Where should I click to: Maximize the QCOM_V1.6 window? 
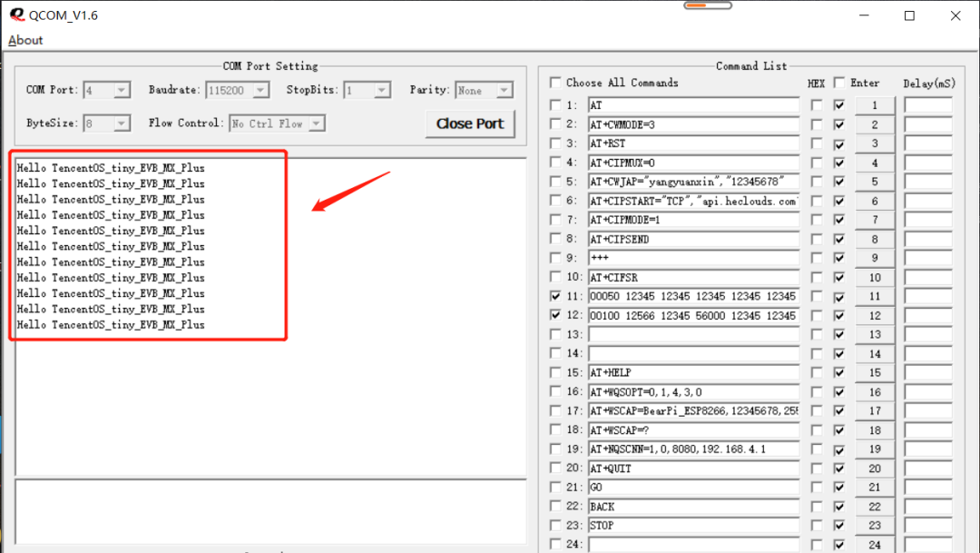(909, 15)
